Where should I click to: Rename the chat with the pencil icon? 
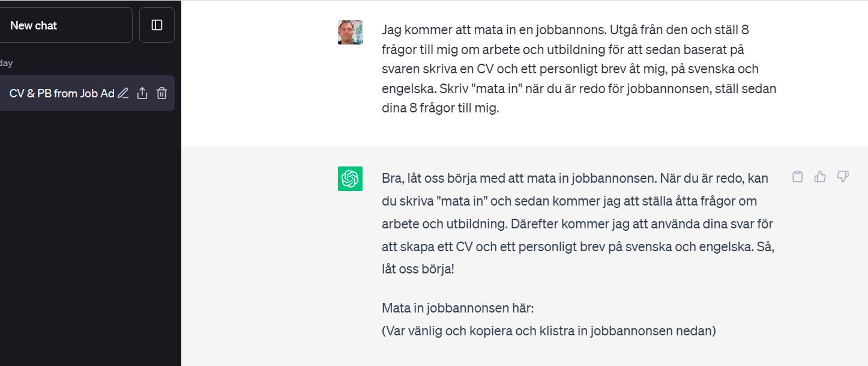click(123, 93)
